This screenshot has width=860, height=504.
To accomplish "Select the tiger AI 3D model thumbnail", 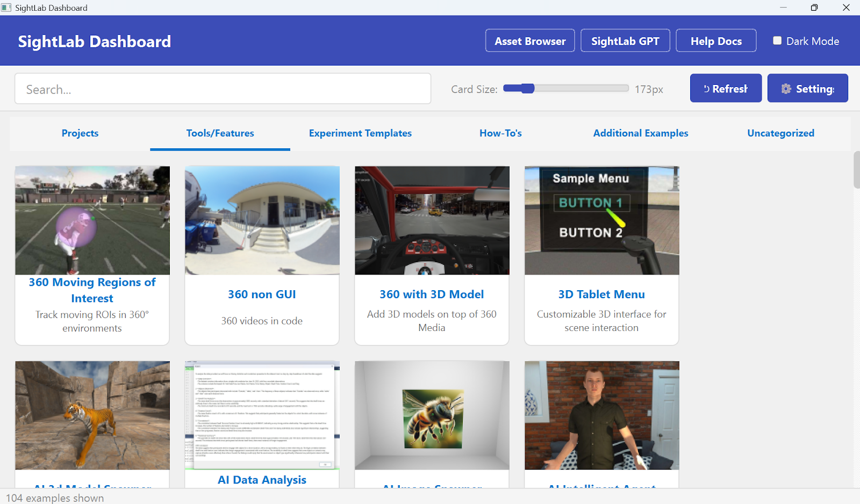I will click(92, 415).
